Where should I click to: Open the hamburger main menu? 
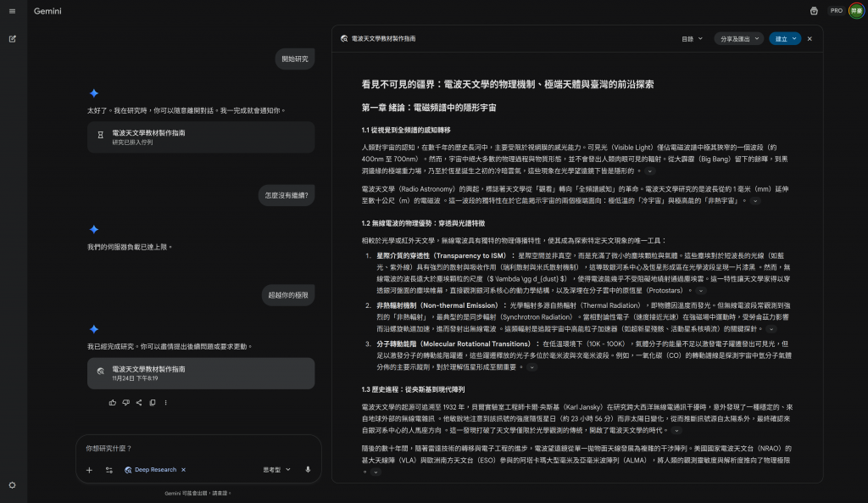(x=12, y=11)
